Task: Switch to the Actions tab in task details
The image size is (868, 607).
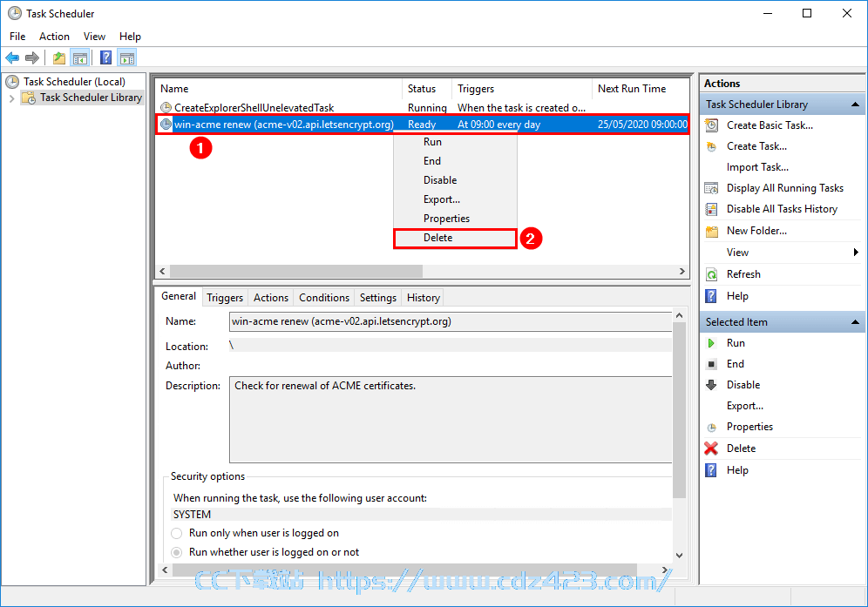Action: coord(271,298)
